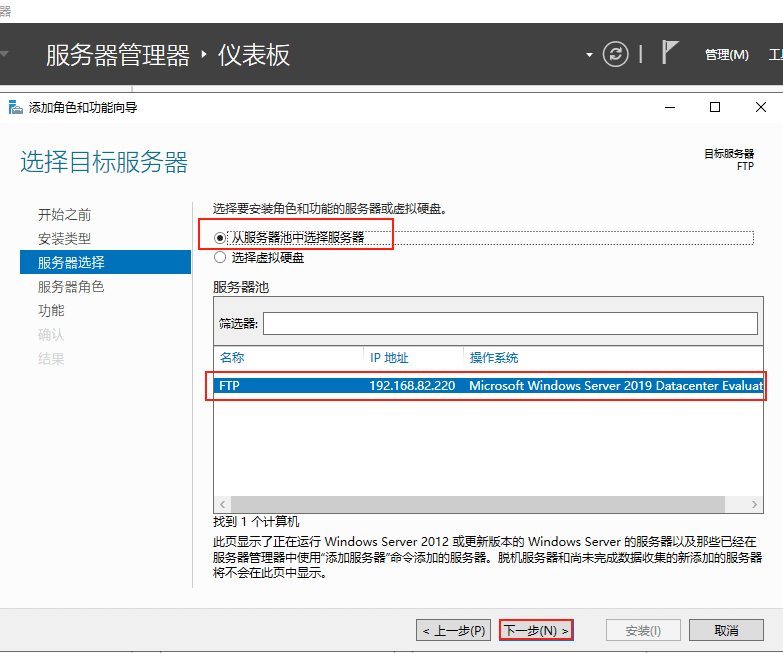
Task: Click the 下一步(N) next button
Action: pyautogui.click(x=536, y=631)
